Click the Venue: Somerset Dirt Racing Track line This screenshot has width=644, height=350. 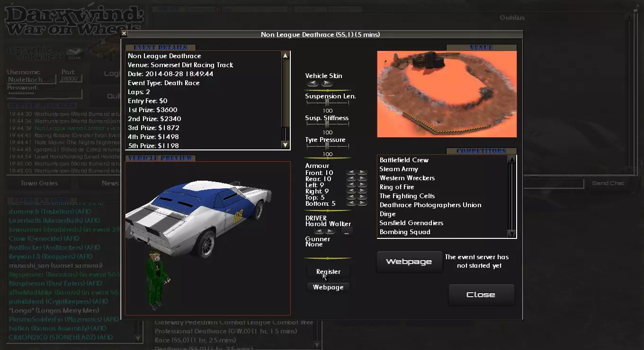point(180,65)
